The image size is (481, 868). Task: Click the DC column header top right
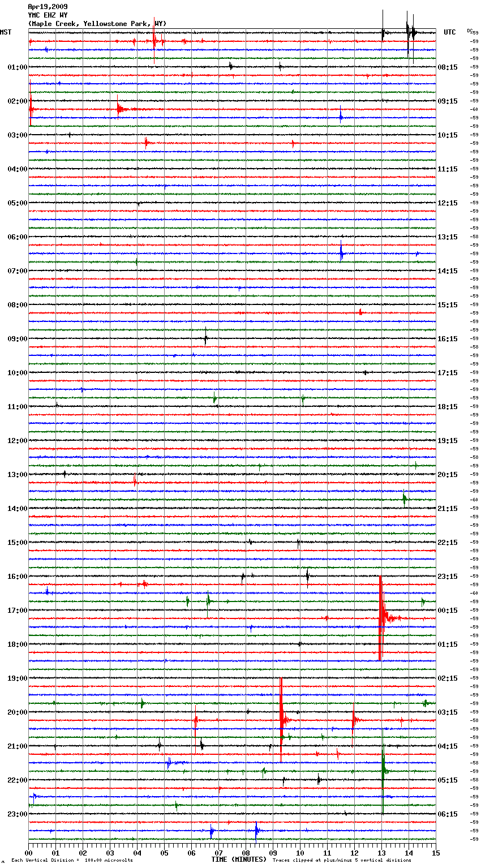pyautogui.click(x=470, y=31)
